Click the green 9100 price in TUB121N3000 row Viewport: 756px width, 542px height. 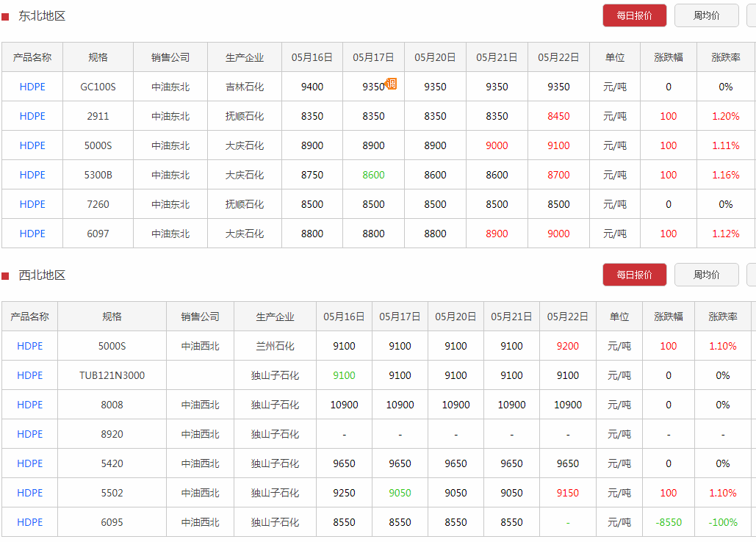345,375
